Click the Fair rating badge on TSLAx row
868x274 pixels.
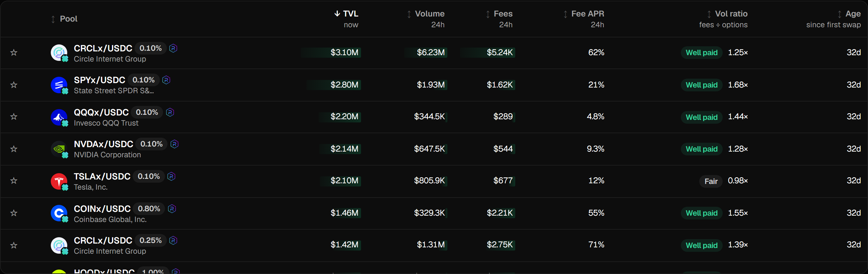(711, 181)
